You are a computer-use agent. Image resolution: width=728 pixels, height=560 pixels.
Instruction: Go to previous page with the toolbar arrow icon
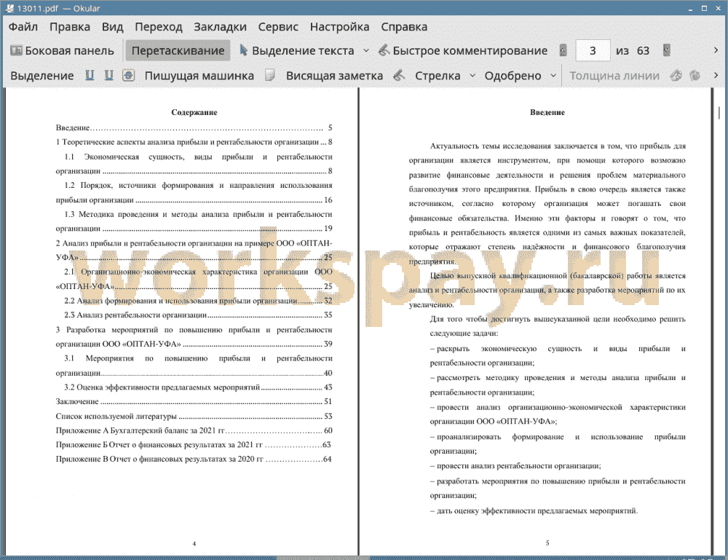coord(563,50)
